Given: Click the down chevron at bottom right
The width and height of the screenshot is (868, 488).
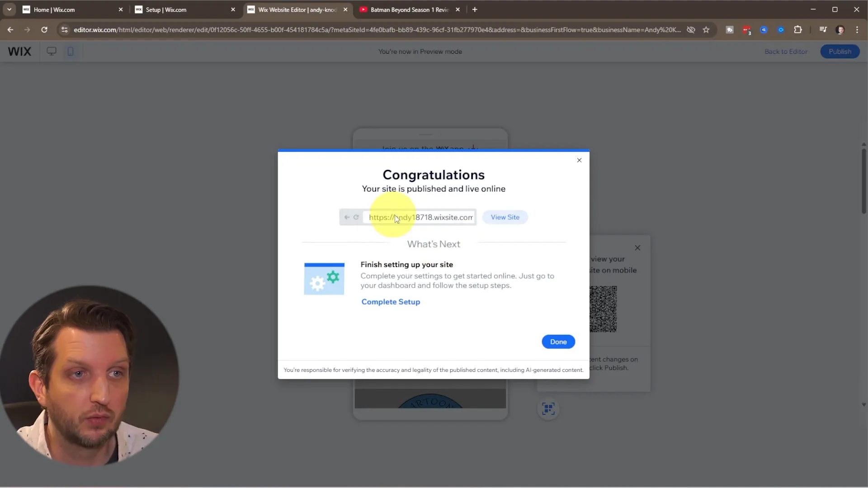Looking at the screenshot, I should coord(863,404).
